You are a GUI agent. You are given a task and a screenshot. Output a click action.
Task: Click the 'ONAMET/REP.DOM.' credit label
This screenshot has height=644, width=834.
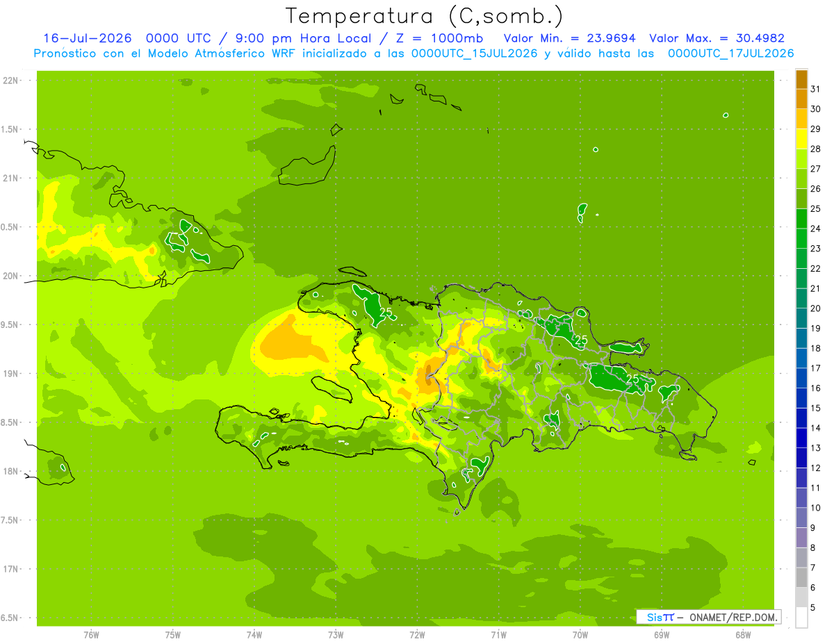[x=733, y=617]
